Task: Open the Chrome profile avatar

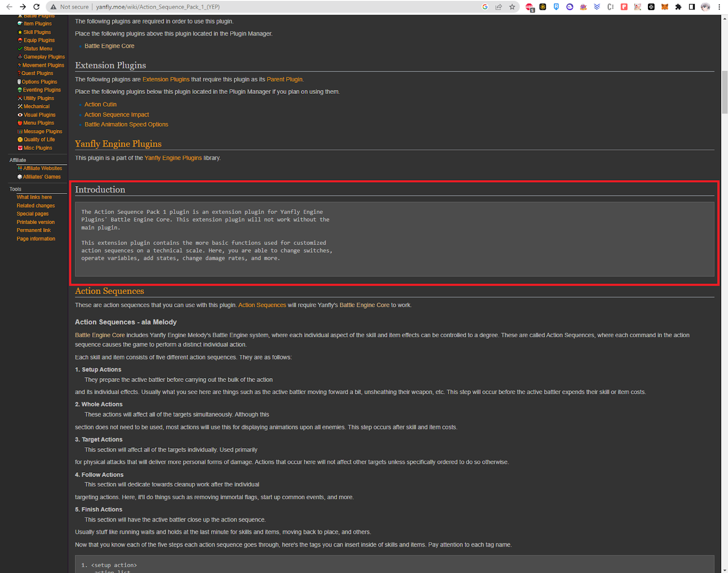Action: coord(706,7)
